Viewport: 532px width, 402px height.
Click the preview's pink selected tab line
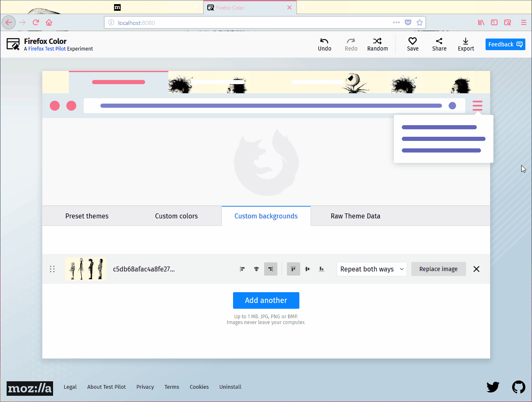click(119, 82)
